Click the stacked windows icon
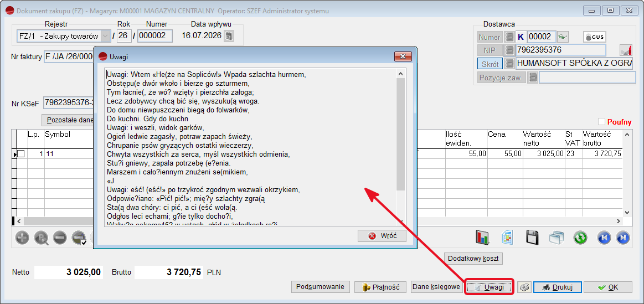The image size is (644, 304). click(x=557, y=238)
